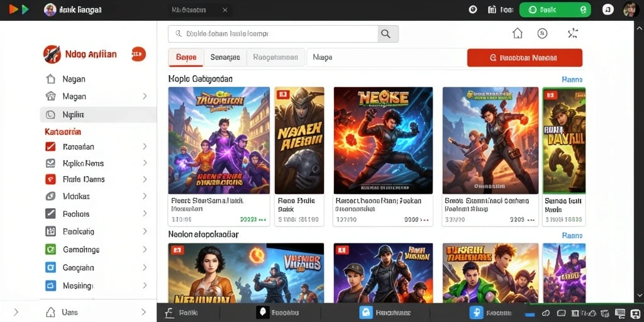Click the search text field

pos(273,34)
